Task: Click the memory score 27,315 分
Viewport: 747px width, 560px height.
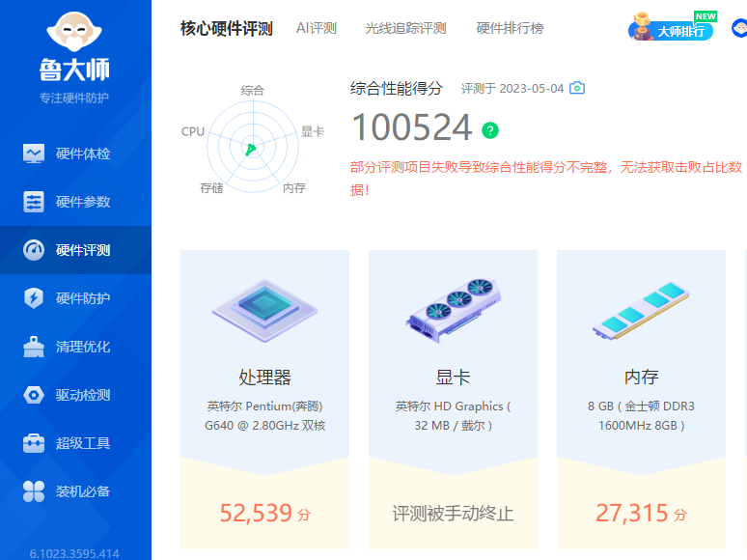Action: coord(641,513)
